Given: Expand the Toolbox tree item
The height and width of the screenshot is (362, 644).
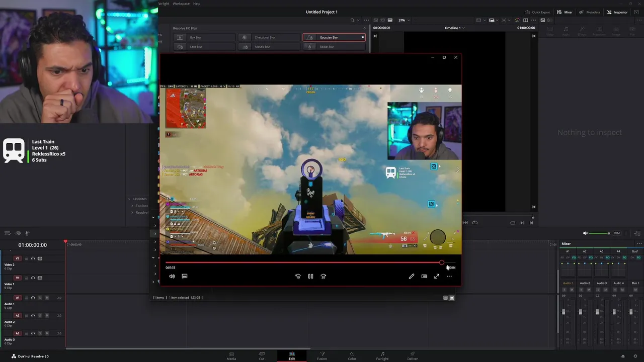Looking at the screenshot, I should click(x=132, y=206).
